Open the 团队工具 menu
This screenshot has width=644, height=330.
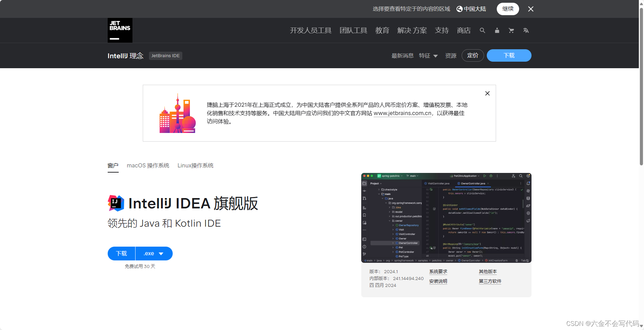click(x=353, y=30)
